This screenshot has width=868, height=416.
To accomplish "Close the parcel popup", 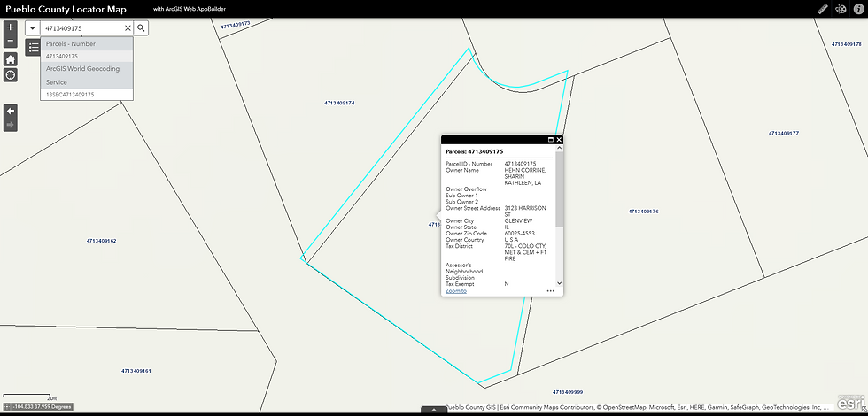I will coord(559,140).
